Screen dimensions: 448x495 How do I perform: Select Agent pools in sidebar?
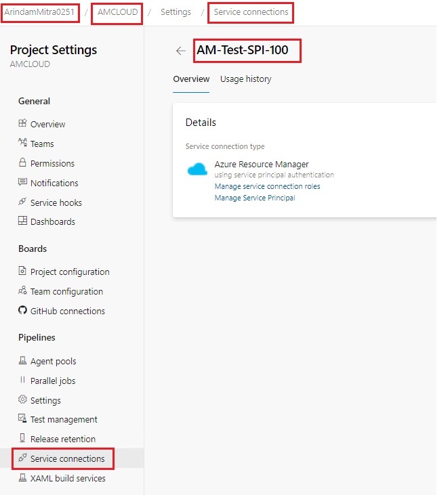click(53, 361)
